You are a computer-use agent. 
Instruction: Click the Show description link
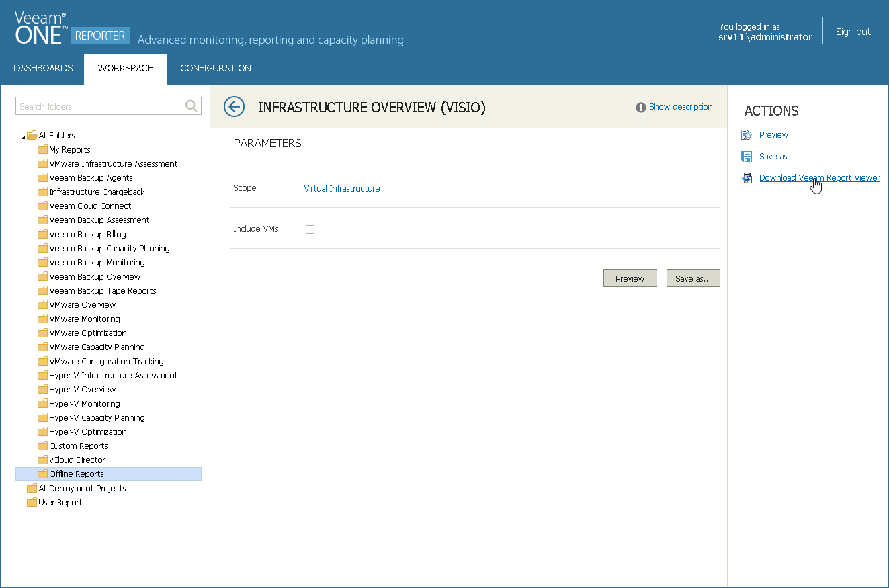681,107
